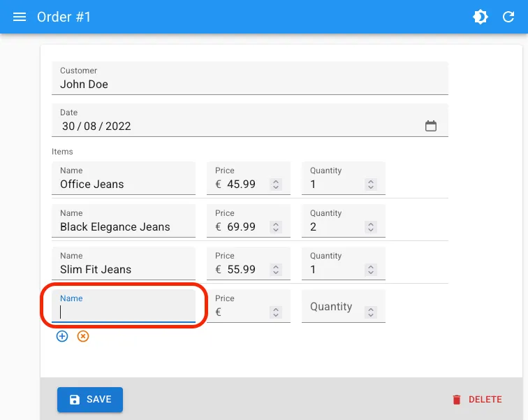
Task: Adjust Black Elegance Jeans price stepper
Action: click(276, 227)
